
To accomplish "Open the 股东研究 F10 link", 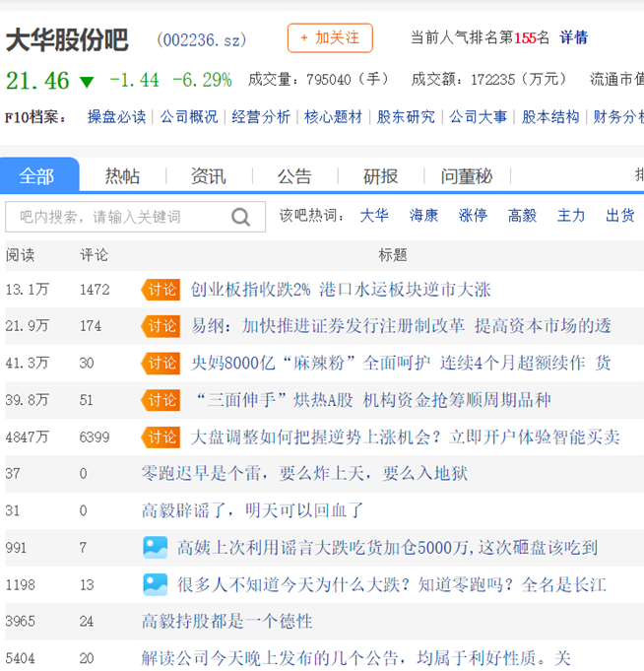I will coord(406,116).
